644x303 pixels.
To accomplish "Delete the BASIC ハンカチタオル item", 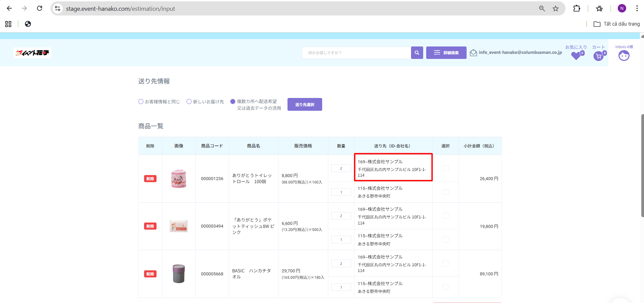I will pos(150,274).
